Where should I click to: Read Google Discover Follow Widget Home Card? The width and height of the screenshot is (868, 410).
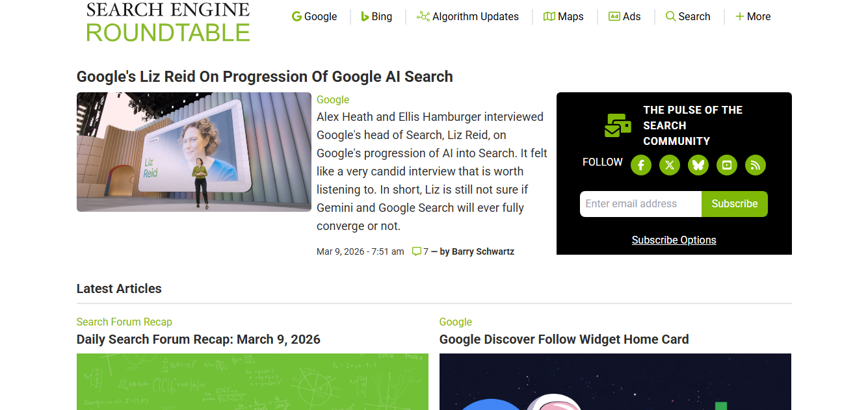(x=564, y=339)
